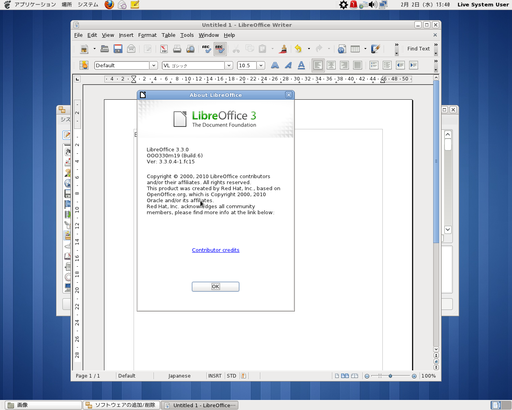The image size is (512, 410).
Task: Click Japanese language in status bar
Action: [x=179, y=376]
